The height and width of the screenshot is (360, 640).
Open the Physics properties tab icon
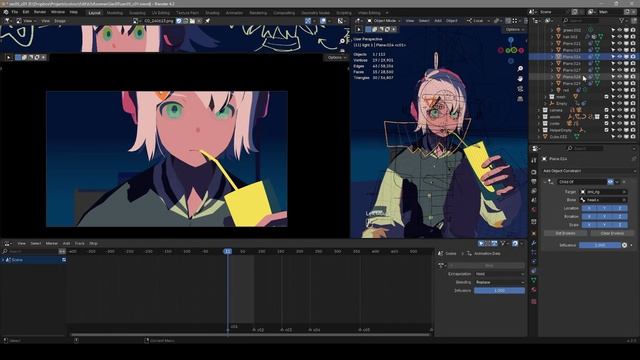(534, 262)
